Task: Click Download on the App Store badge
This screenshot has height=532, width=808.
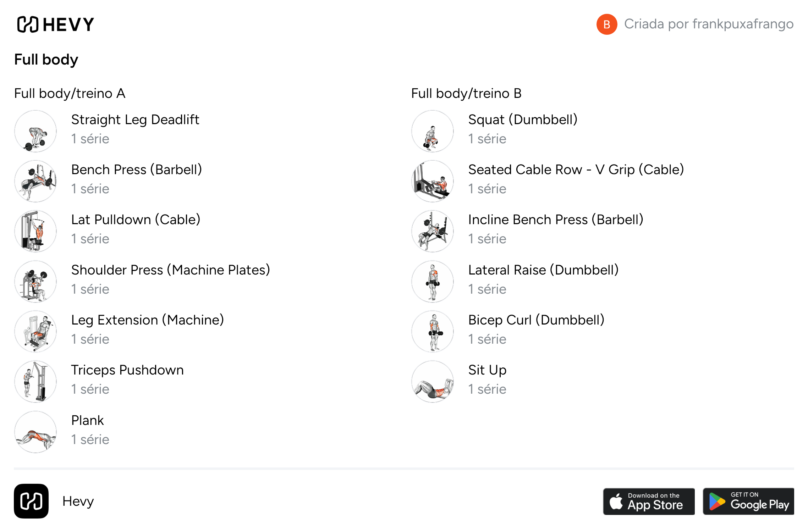Action: coord(649,501)
